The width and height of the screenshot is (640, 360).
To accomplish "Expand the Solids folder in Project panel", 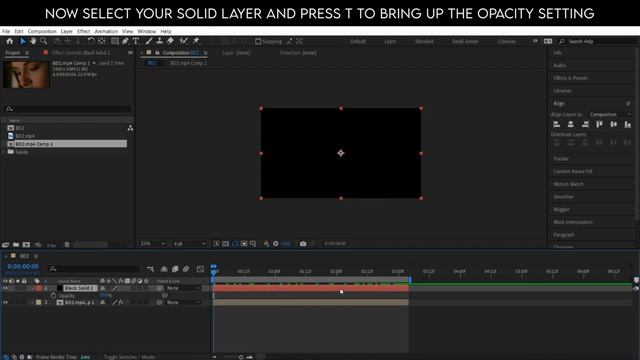I will pyautogui.click(x=4, y=152).
